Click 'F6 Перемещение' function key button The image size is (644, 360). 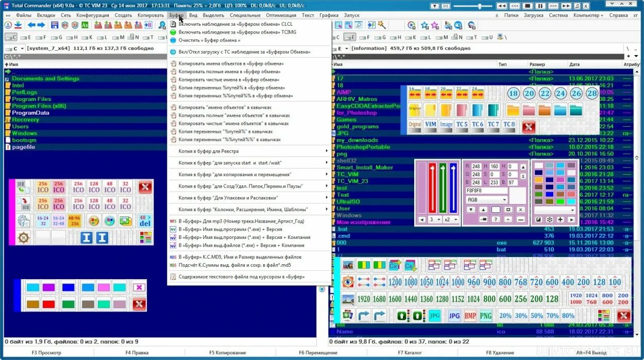[x=318, y=353]
